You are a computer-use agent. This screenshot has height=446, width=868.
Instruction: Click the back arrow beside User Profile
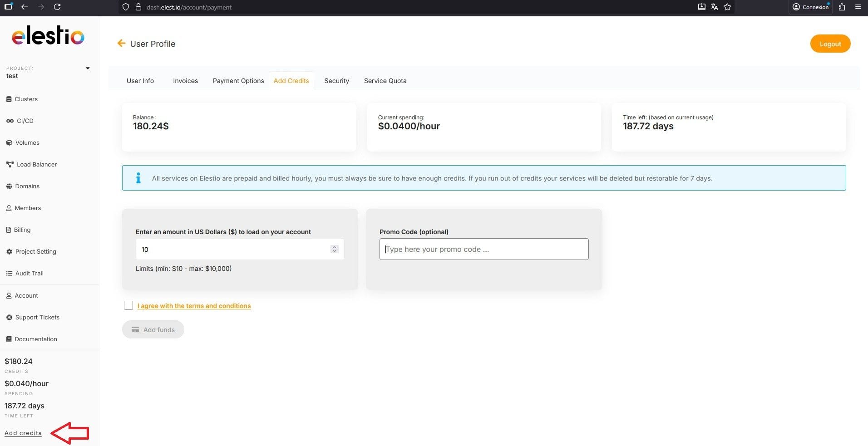121,44
